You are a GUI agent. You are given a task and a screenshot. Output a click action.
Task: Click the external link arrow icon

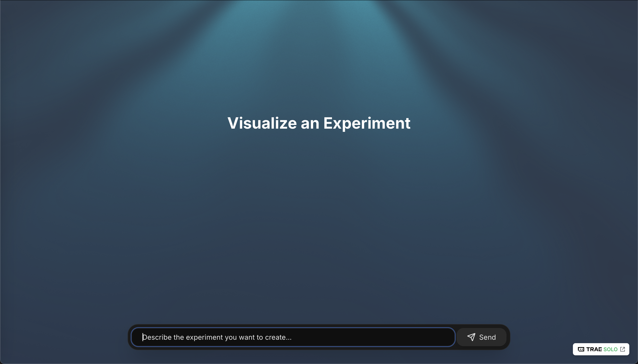coord(623,349)
